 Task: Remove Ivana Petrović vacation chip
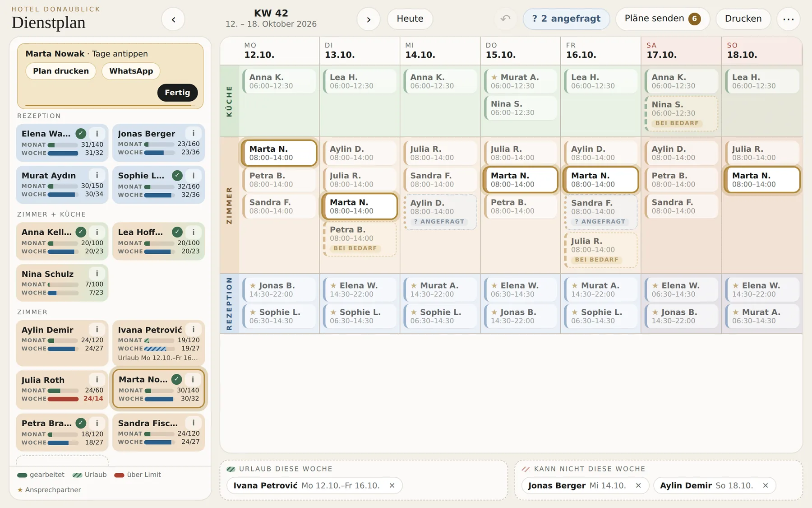pos(392,485)
